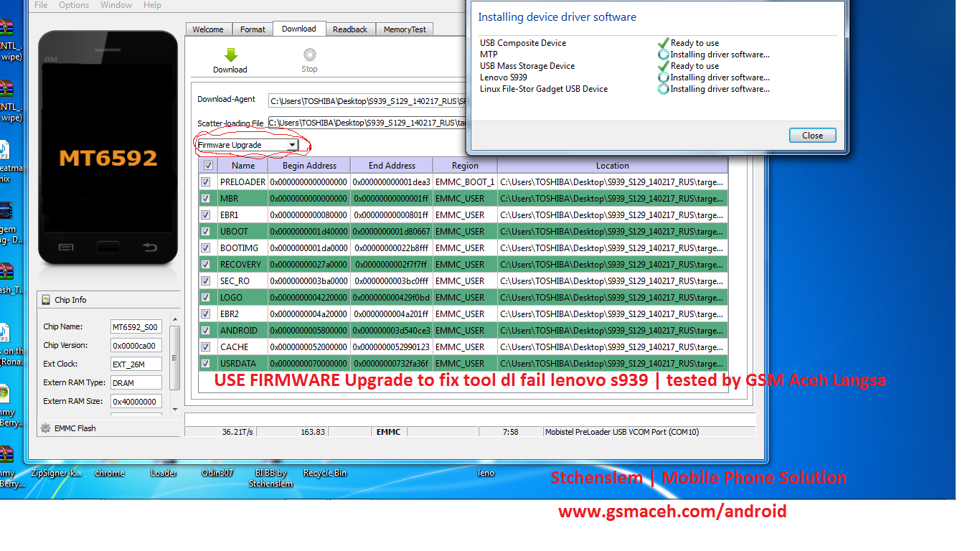The image size is (980, 551).
Task: Select the Download tab
Action: coord(299,29)
